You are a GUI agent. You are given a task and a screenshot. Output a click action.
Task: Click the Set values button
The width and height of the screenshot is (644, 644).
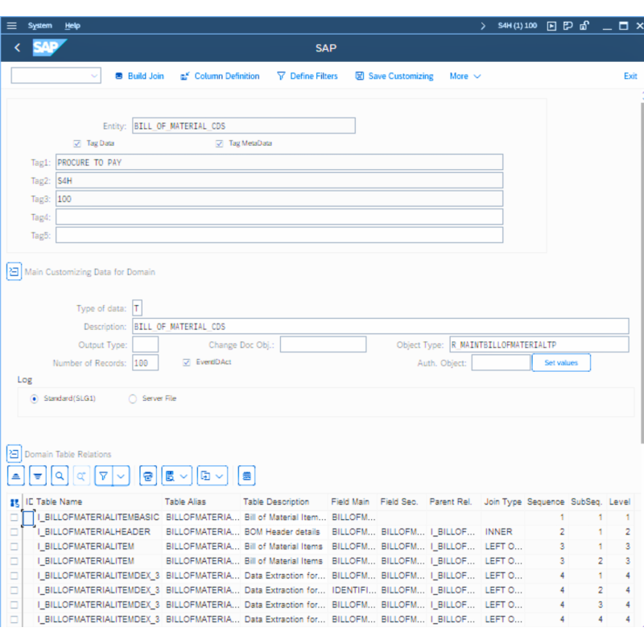561,363
